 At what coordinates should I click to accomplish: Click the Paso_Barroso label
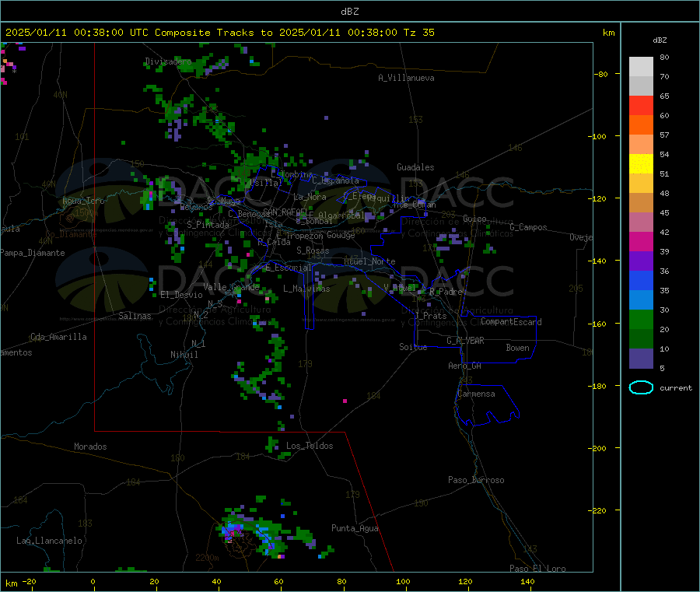coord(476,480)
